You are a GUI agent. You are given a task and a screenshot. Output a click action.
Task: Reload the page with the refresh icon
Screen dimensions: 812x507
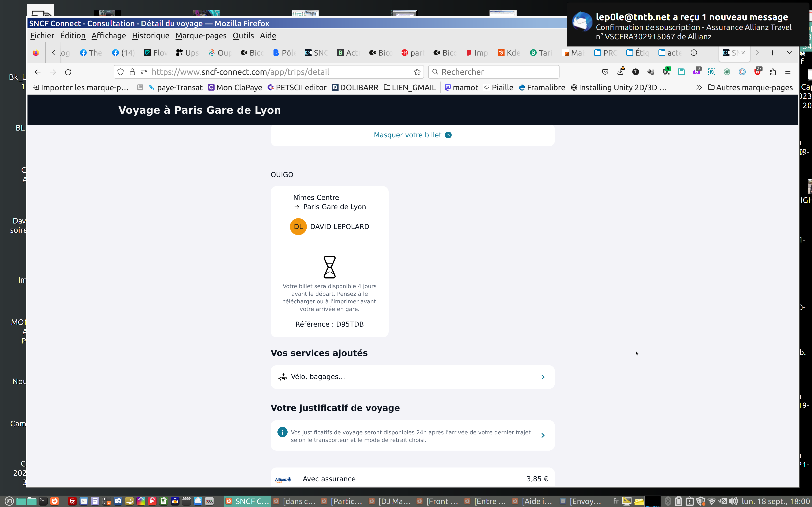pyautogui.click(x=68, y=72)
